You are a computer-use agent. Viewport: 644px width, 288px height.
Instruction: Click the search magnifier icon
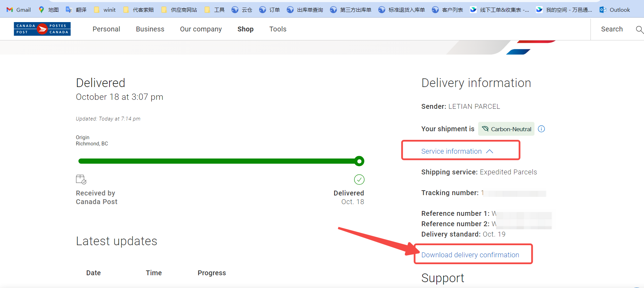[x=640, y=29]
